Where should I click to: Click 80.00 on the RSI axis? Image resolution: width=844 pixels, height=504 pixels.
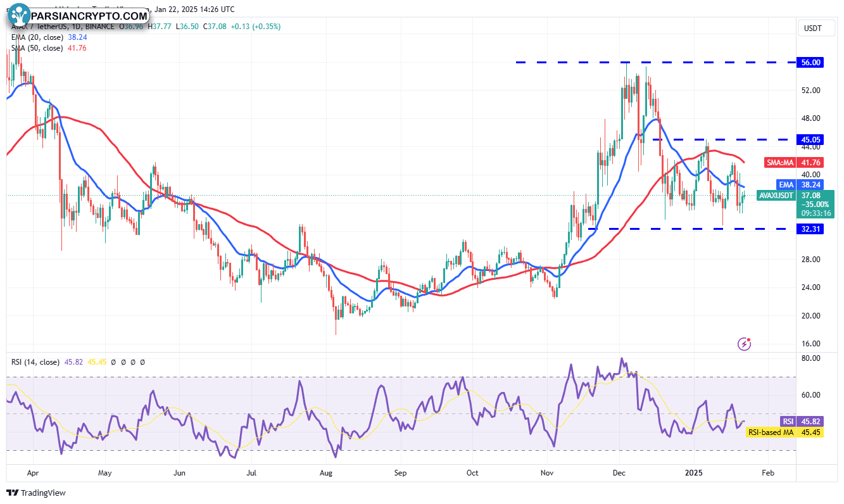pyautogui.click(x=811, y=358)
